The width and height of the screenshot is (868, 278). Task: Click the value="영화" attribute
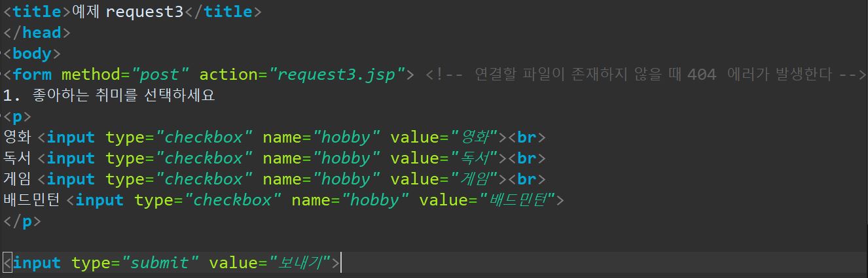coord(444,137)
